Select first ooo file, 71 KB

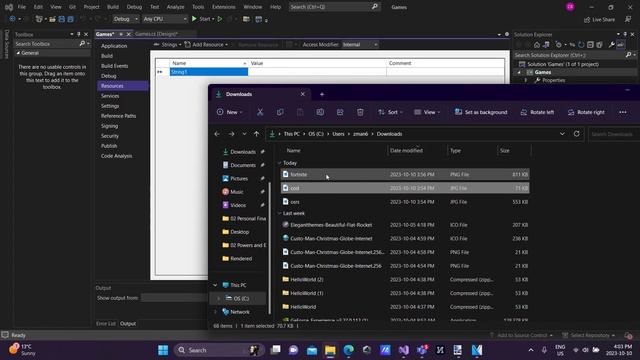(405, 188)
